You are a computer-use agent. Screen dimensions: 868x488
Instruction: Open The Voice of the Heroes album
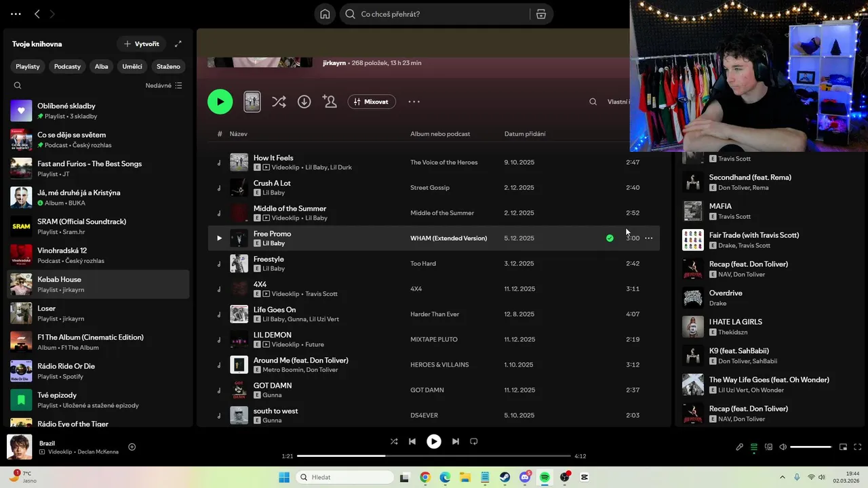443,162
